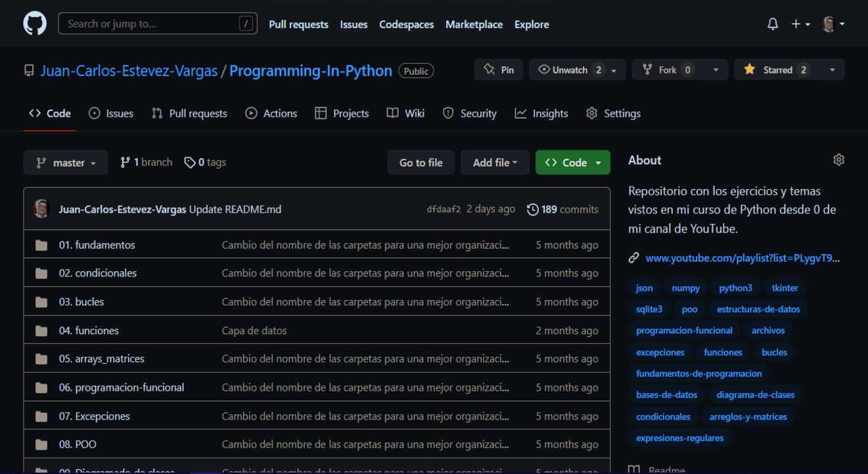The height and width of the screenshot is (474, 868).
Task: View the 1 branch link
Action: pyautogui.click(x=146, y=162)
